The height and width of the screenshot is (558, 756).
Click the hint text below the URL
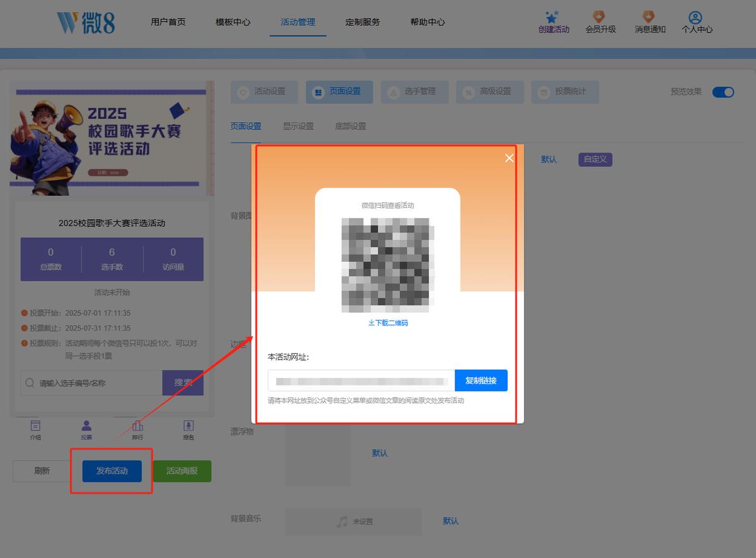pos(366,401)
